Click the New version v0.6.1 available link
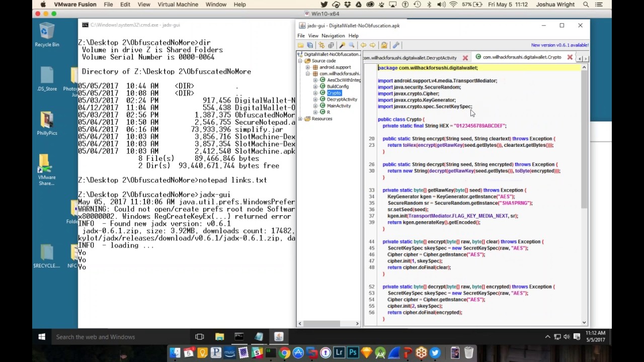 pos(559,45)
